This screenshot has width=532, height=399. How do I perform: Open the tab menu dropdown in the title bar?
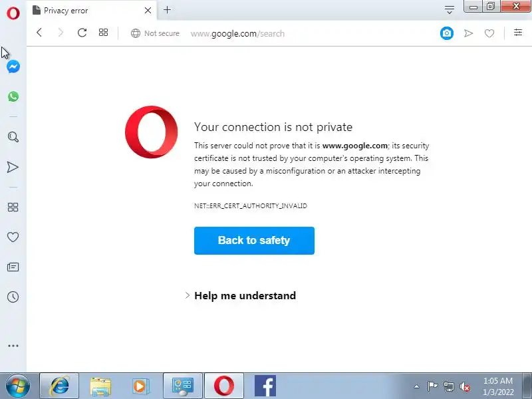click(450, 10)
